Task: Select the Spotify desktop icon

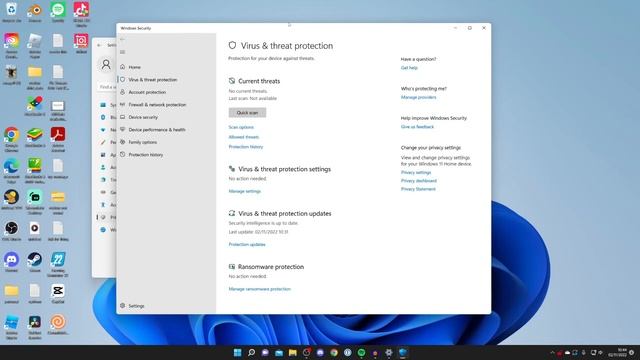Action: pos(58,11)
